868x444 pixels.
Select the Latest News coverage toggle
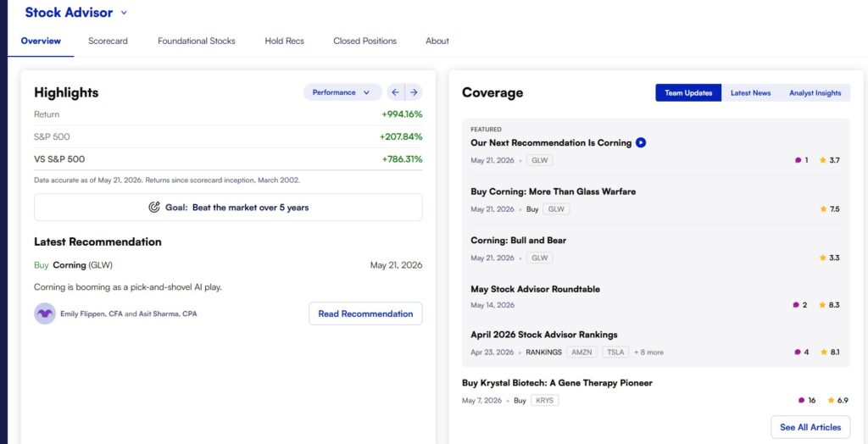(751, 93)
